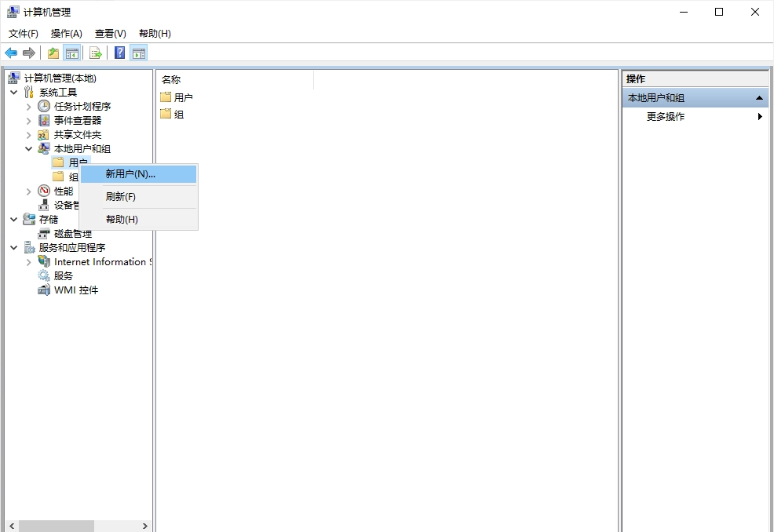This screenshot has width=774, height=532.
Task: Click the blue Help question mark icon
Action: 120,53
